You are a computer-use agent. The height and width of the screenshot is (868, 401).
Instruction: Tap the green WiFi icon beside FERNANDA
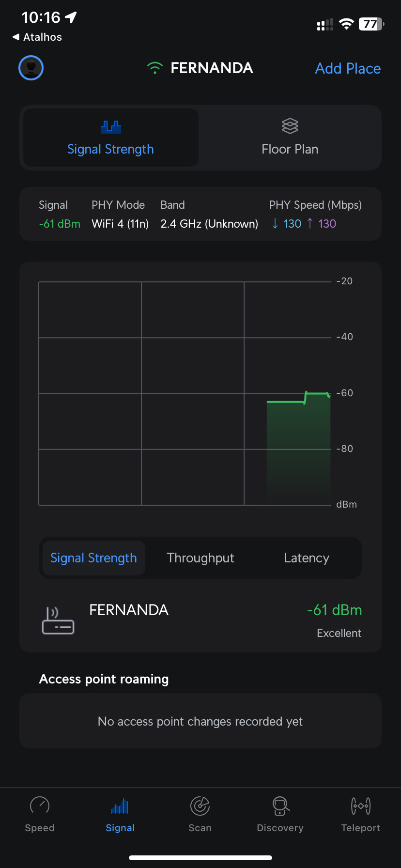point(154,68)
